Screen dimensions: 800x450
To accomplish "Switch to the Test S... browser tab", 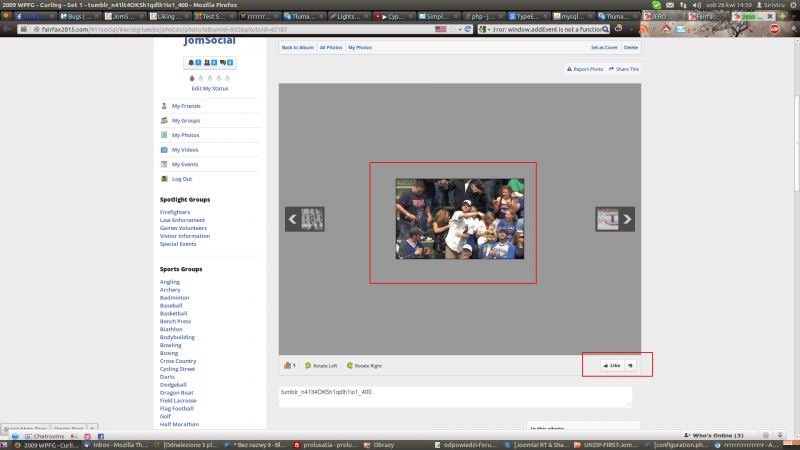I will pyautogui.click(x=213, y=16).
